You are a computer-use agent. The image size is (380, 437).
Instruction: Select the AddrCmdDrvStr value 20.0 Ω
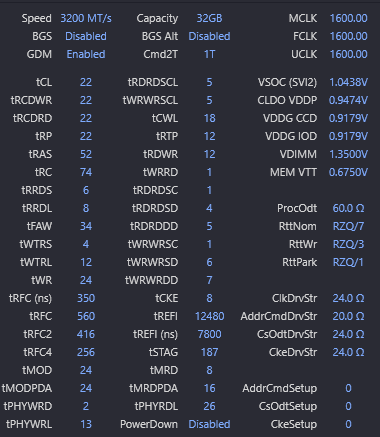tap(348, 316)
